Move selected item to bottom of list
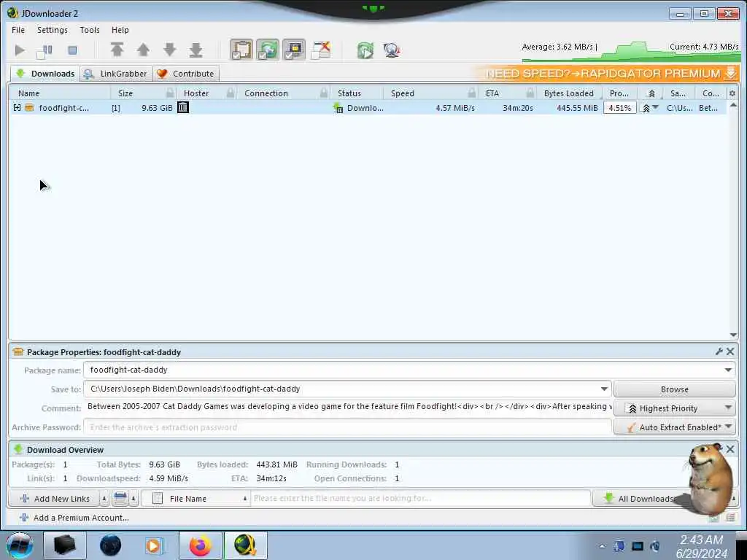The image size is (747, 560). 196,50
